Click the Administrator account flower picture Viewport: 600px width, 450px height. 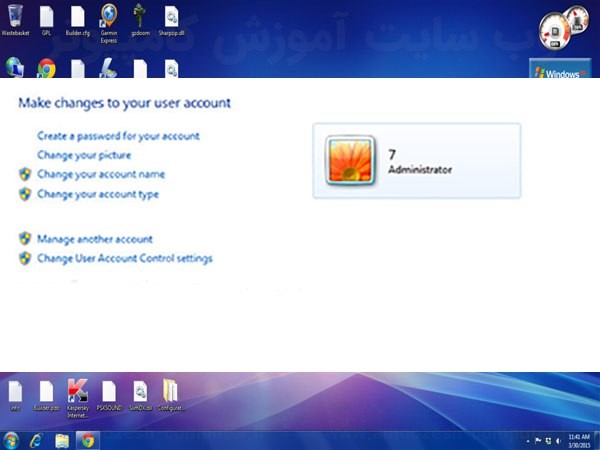(350, 161)
